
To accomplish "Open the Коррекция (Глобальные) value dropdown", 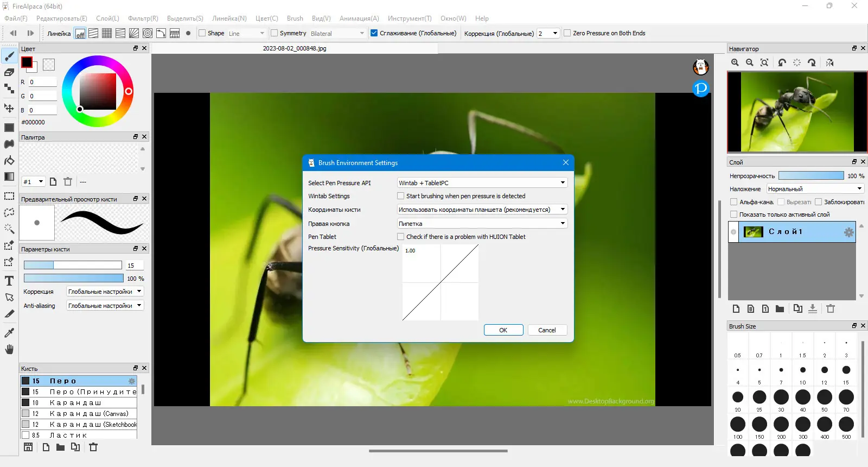I will 548,33.
